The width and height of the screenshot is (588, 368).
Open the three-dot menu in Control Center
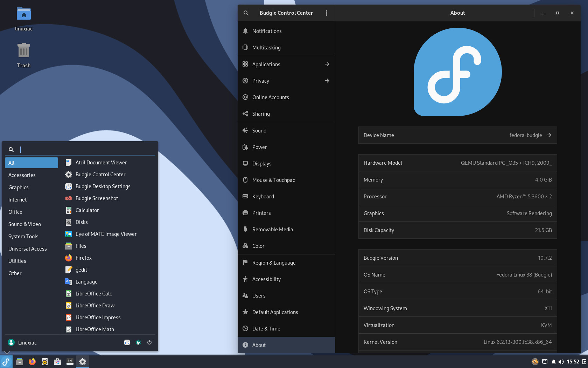[327, 13]
